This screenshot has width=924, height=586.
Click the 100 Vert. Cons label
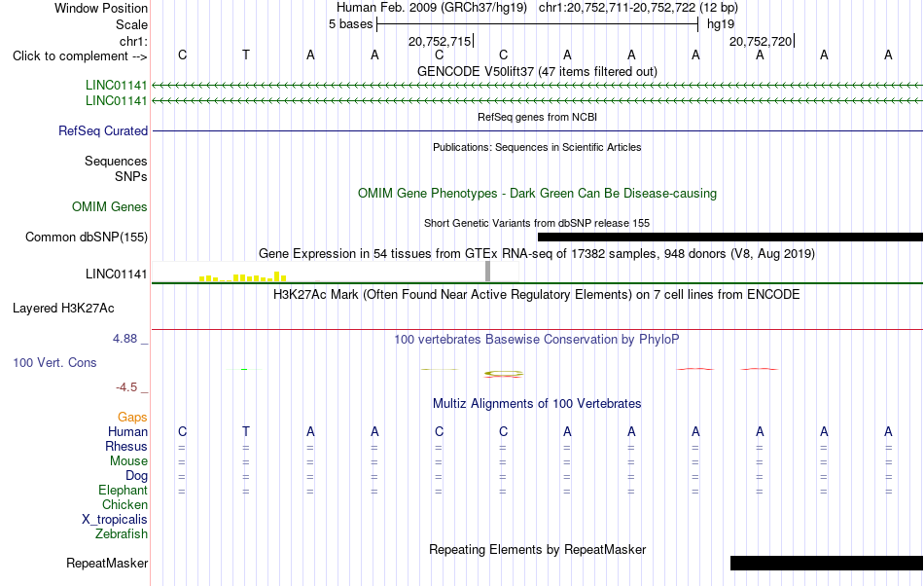click(54, 362)
